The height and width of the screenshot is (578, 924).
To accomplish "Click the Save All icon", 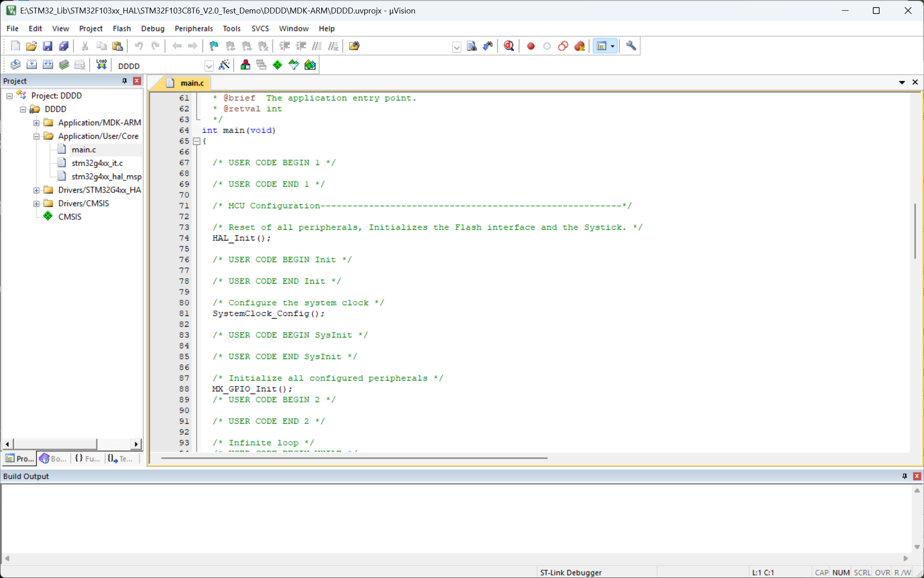I will pyautogui.click(x=64, y=46).
